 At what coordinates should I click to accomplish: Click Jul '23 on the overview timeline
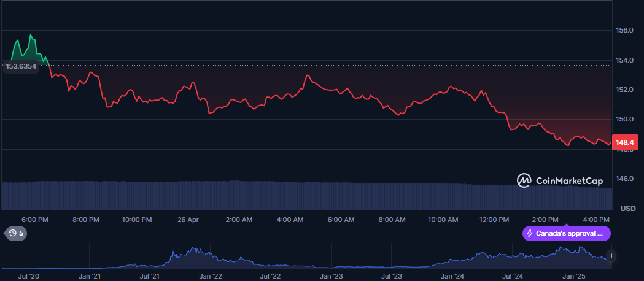392,276
